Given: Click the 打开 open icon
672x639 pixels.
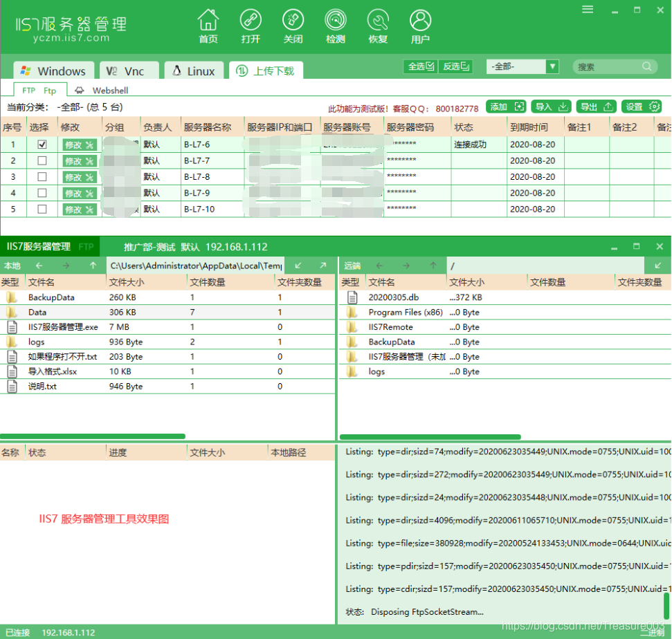Looking at the screenshot, I should 251,26.
